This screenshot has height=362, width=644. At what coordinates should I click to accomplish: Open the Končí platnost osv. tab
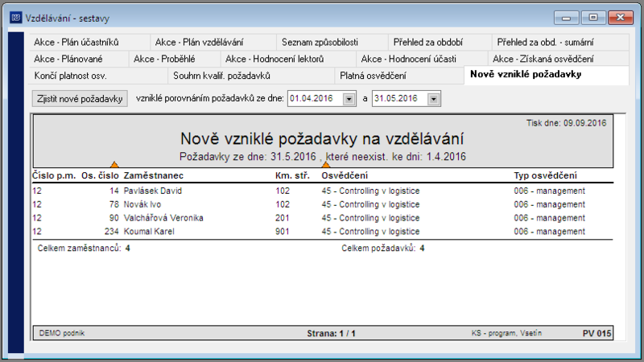click(97, 76)
